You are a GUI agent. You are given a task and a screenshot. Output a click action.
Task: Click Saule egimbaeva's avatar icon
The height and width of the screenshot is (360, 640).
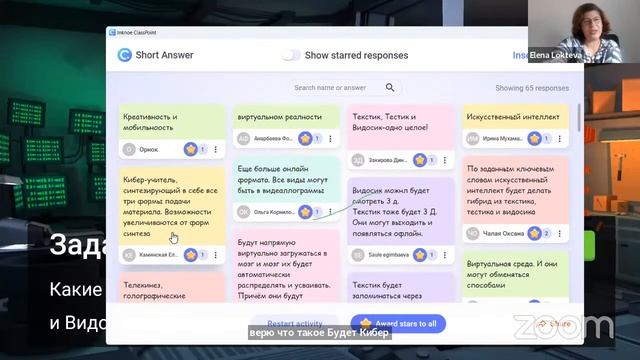358,255
